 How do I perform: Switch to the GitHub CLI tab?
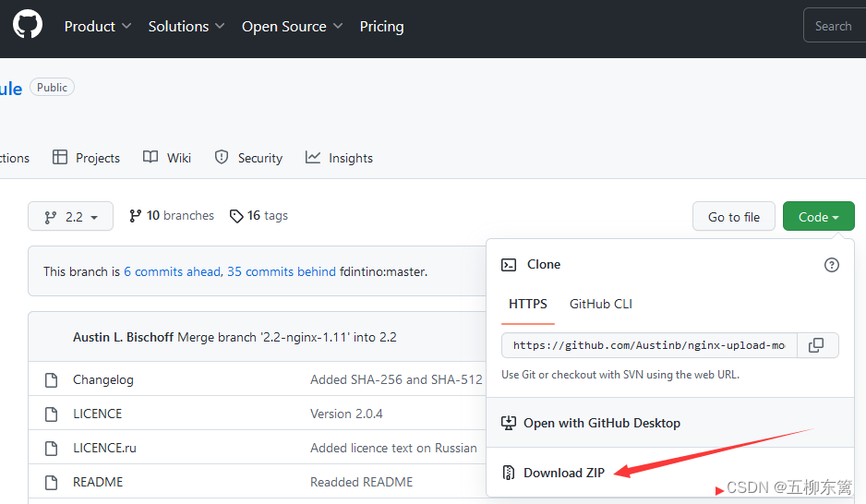600,305
